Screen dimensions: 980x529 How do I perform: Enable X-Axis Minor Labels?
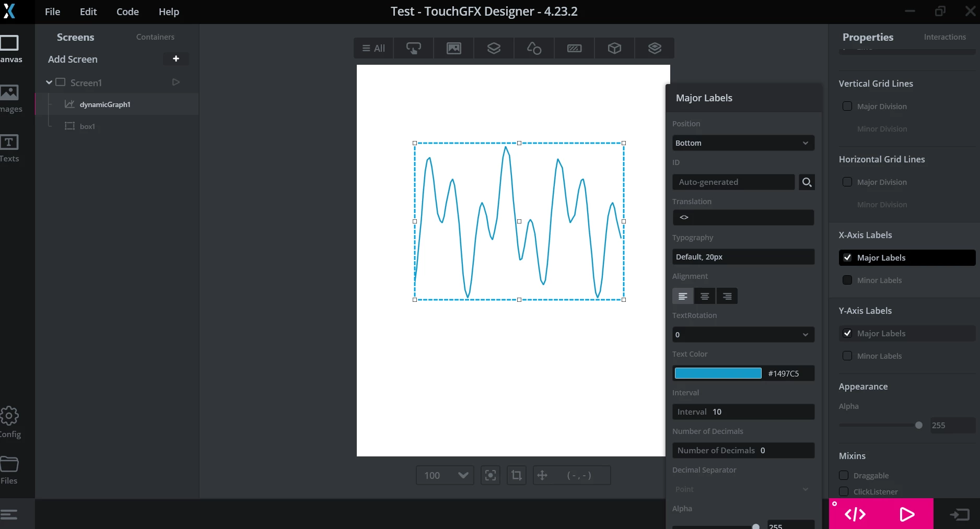click(x=847, y=280)
